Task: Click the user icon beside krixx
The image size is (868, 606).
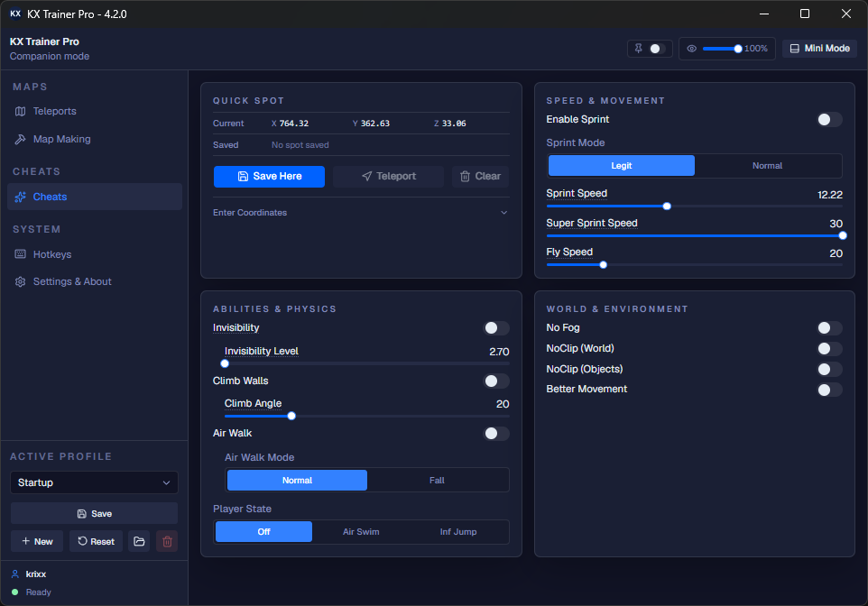Action: click(15, 574)
